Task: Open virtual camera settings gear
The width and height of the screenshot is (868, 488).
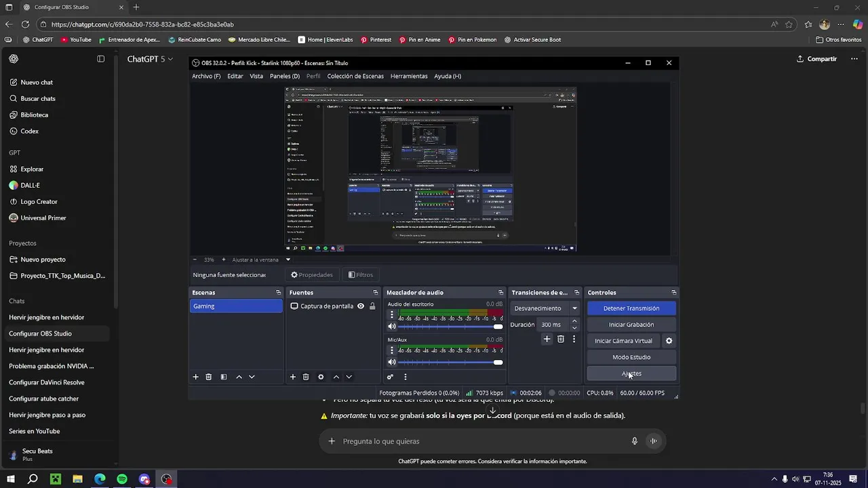Action: (669, 341)
